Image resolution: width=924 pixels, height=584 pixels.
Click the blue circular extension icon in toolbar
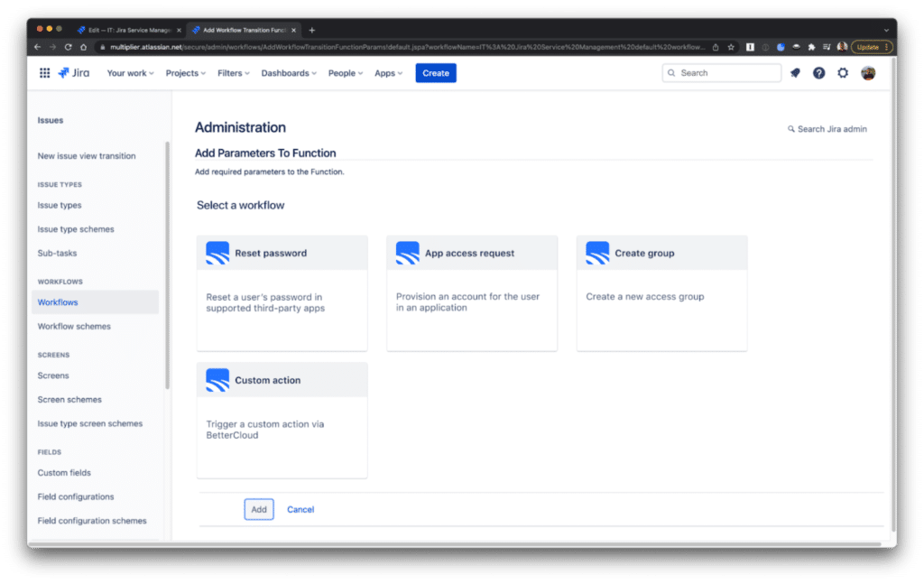coord(781,47)
